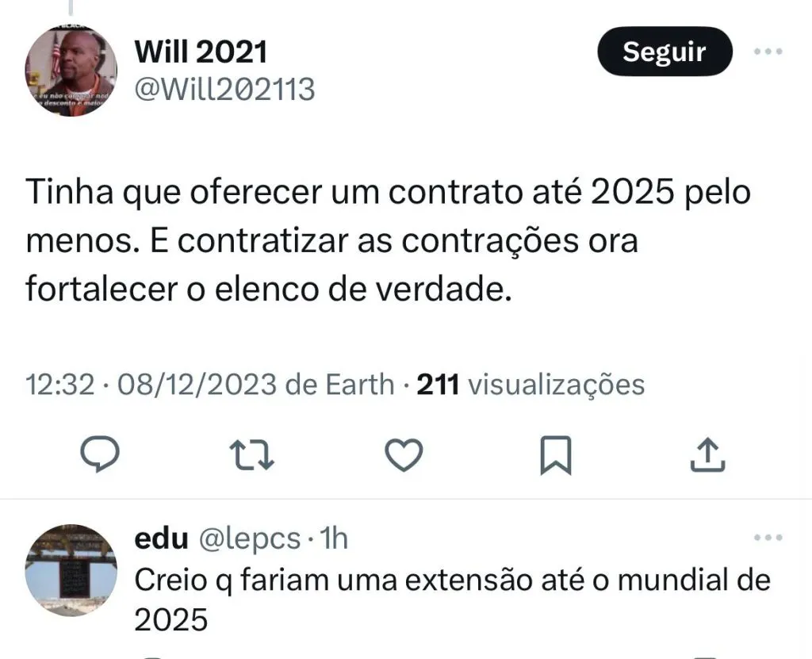Click the edu username in the reply
This screenshot has height=659, width=812.
[x=161, y=539]
